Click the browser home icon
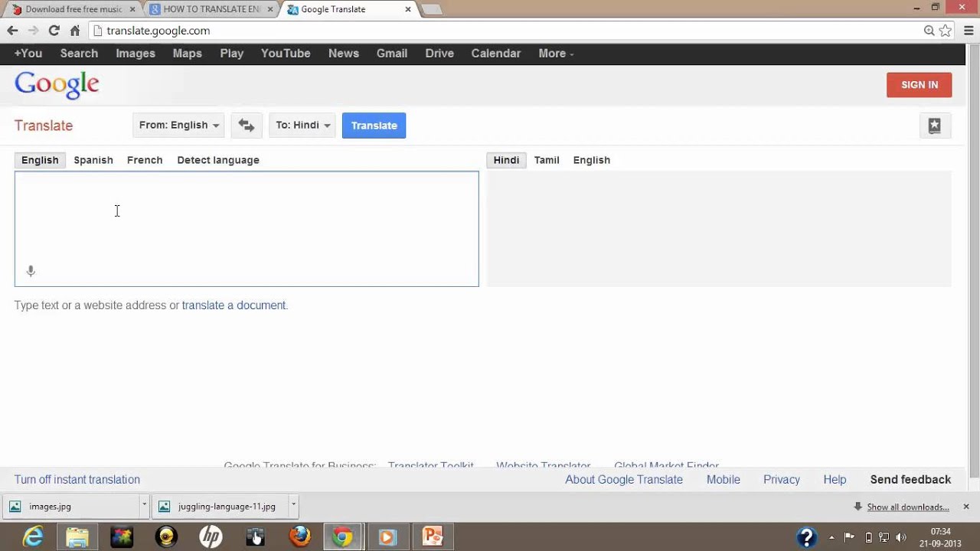Viewport: 980px width, 551px height. [x=74, y=31]
